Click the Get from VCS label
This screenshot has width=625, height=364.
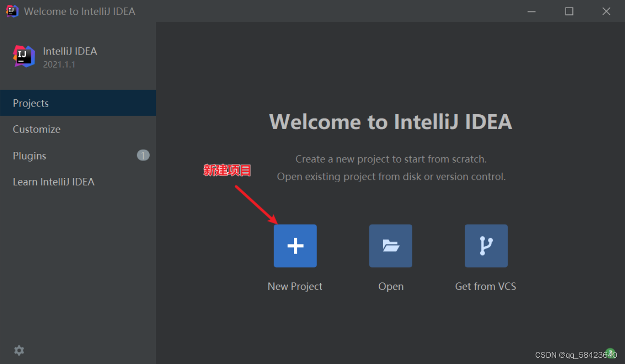(486, 286)
